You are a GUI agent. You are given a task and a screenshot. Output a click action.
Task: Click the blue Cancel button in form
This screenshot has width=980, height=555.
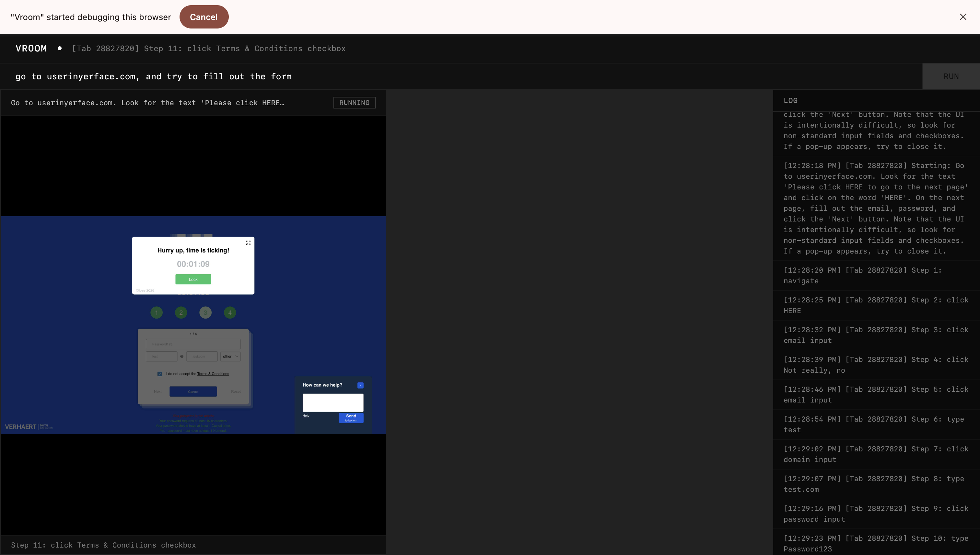pos(193,391)
